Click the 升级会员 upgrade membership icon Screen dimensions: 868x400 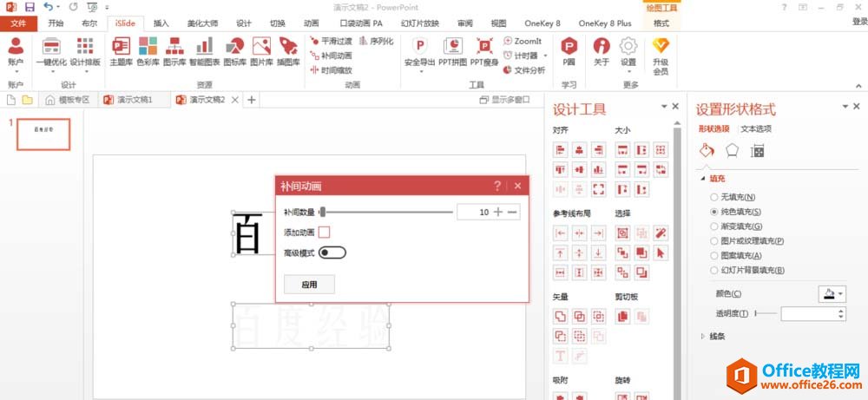(661, 56)
